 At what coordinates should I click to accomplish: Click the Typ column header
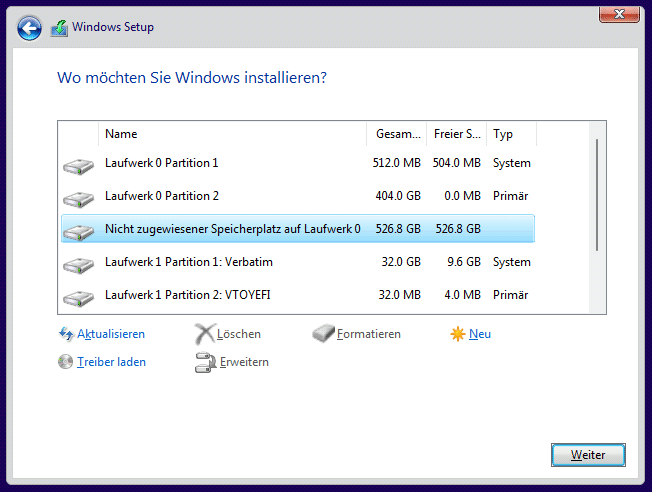pos(511,134)
